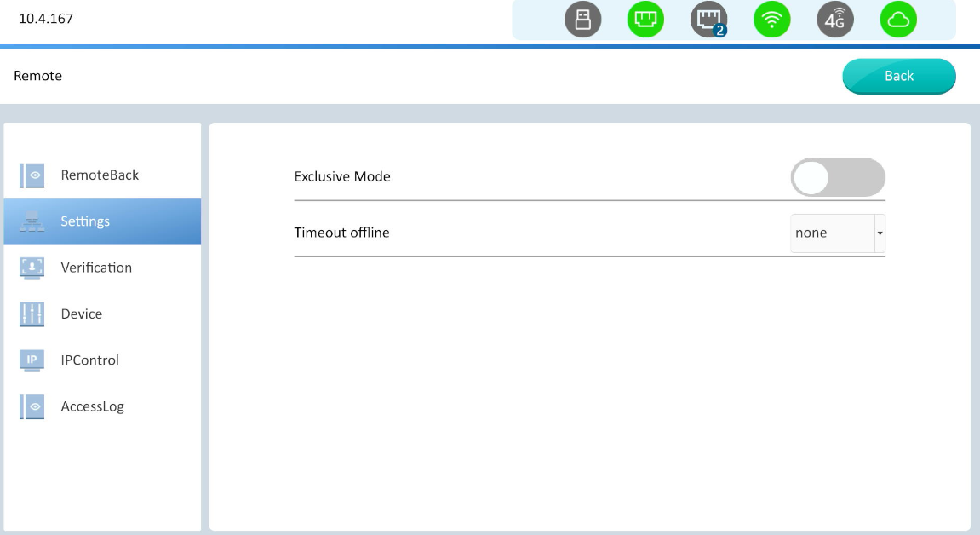Click the 'Exclusive Mode' label text
Screen dimensions: 980x535
coord(342,177)
